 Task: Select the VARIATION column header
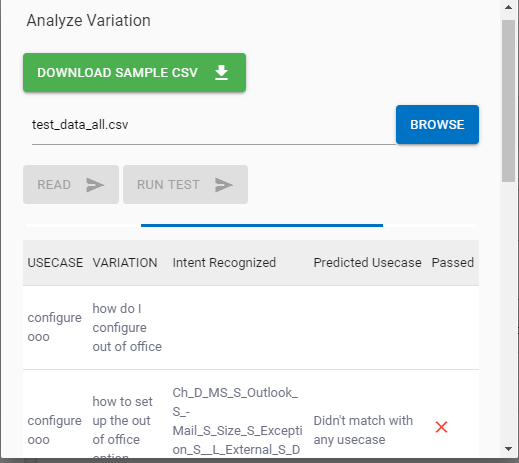tap(125, 263)
